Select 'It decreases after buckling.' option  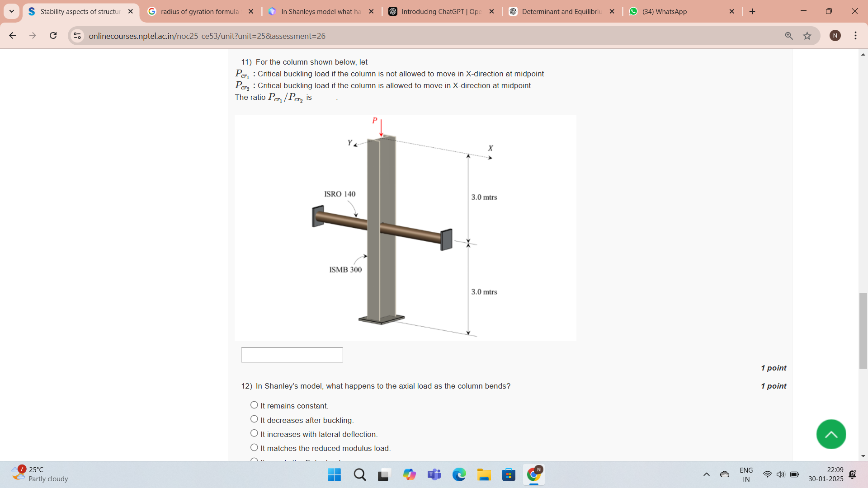pyautogui.click(x=254, y=419)
